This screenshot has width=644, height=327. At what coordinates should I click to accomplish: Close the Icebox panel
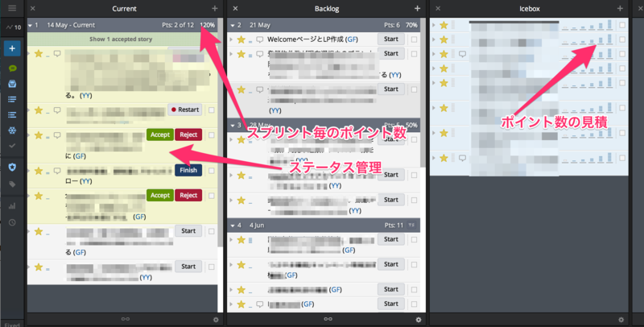pyautogui.click(x=438, y=8)
